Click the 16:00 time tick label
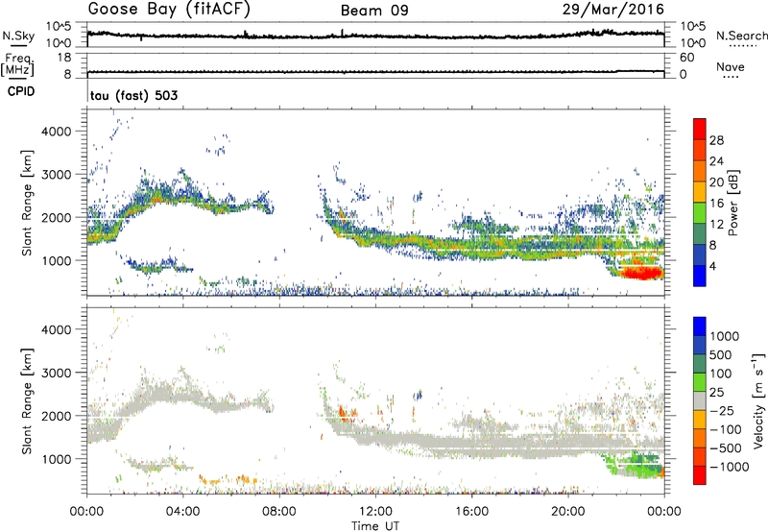 (471, 512)
